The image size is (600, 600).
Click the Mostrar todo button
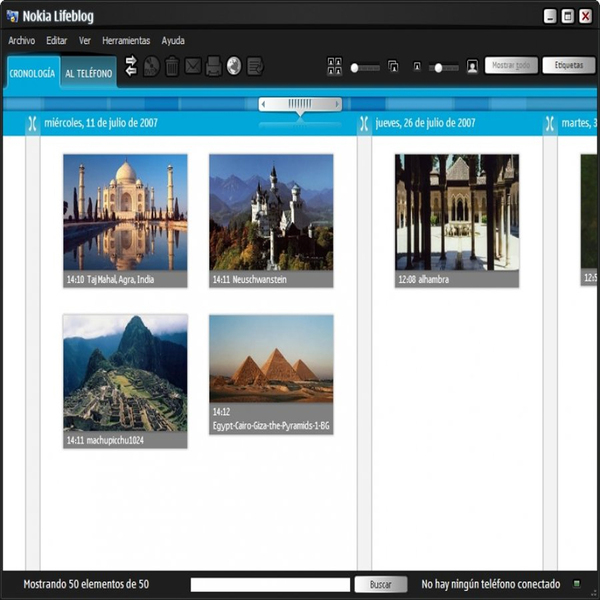pyautogui.click(x=511, y=65)
